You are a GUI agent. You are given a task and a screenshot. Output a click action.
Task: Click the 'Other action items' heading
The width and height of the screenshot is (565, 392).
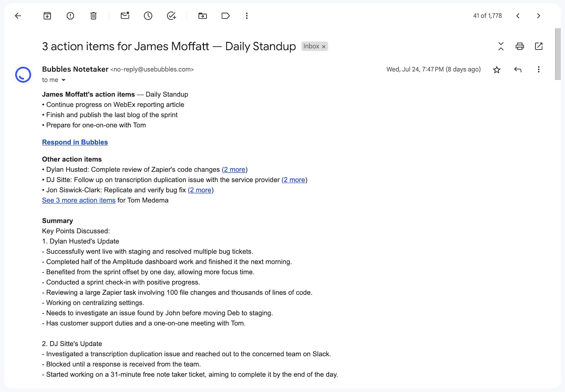(72, 159)
